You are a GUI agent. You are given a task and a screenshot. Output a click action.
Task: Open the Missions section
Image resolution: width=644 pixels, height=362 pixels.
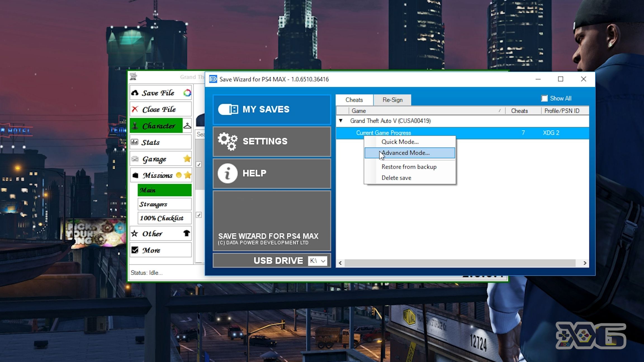(161, 175)
